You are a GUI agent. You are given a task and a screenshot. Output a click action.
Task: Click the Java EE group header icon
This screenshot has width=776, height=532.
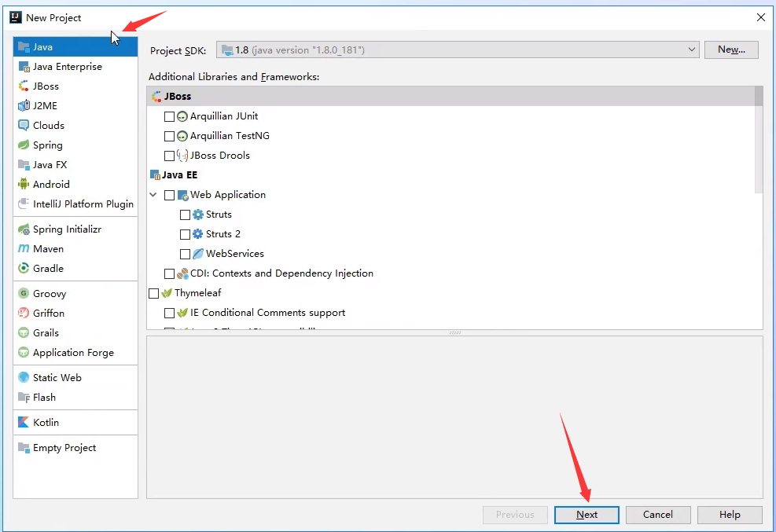pyautogui.click(x=155, y=175)
